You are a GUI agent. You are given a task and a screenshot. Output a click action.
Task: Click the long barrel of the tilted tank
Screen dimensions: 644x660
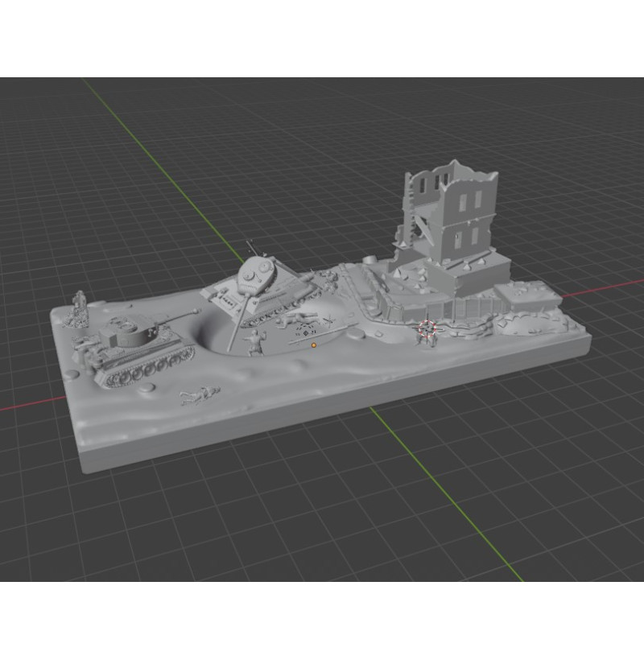pyautogui.click(x=238, y=324)
